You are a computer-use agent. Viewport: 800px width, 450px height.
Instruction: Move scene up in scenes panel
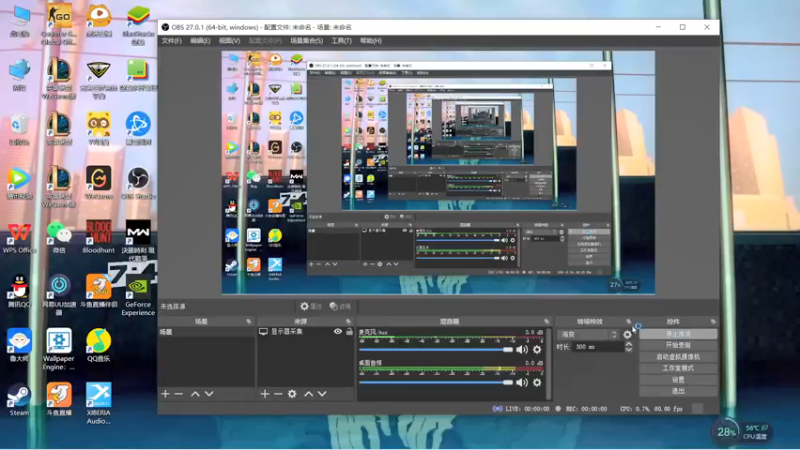point(195,394)
